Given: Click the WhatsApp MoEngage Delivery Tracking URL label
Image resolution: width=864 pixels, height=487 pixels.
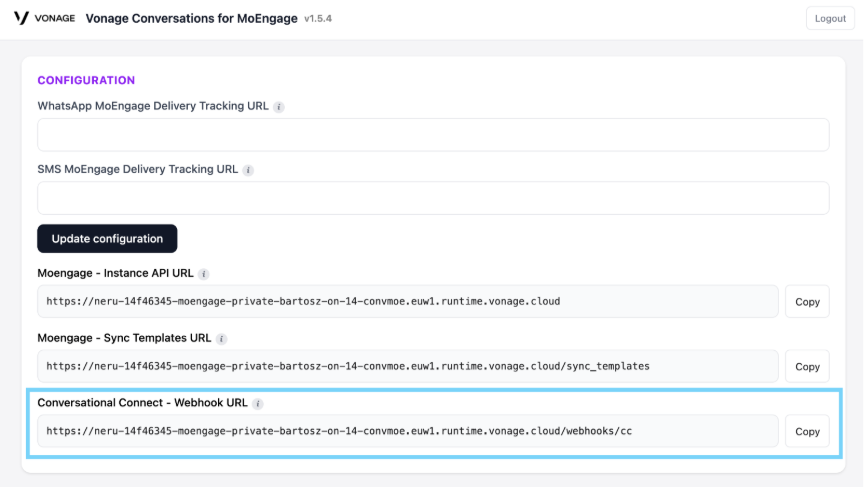Looking at the screenshot, I should pos(153,106).
